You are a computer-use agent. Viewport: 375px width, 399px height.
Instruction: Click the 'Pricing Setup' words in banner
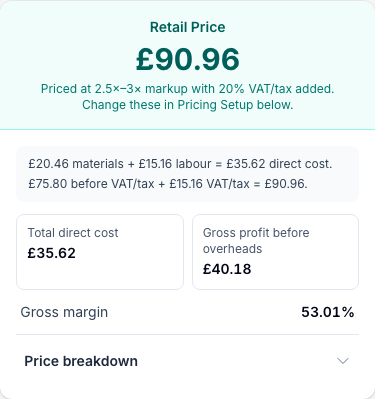click(215, 105)
